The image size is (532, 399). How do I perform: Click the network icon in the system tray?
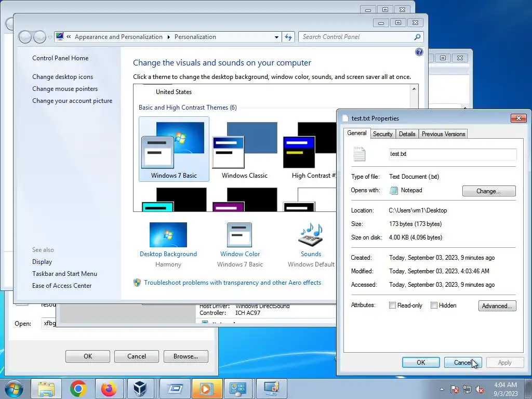click(467, 389)
